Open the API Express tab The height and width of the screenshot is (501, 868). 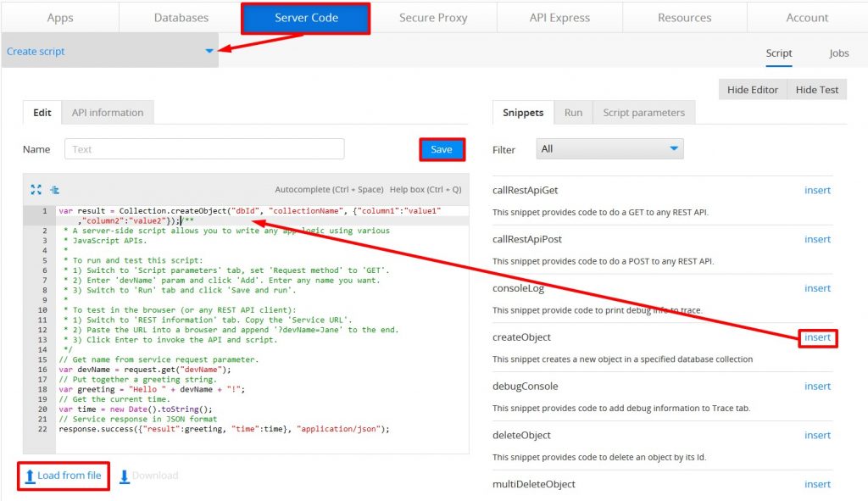[559, 18]
